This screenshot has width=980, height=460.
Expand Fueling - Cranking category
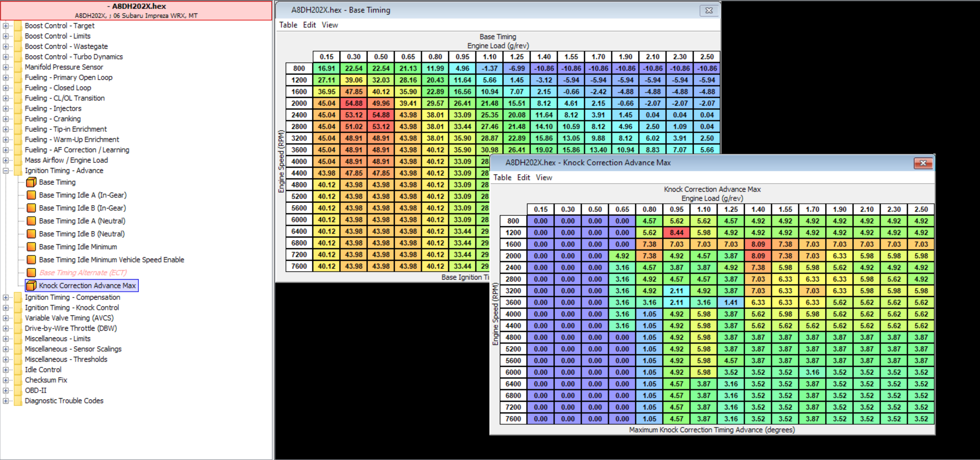6,119
